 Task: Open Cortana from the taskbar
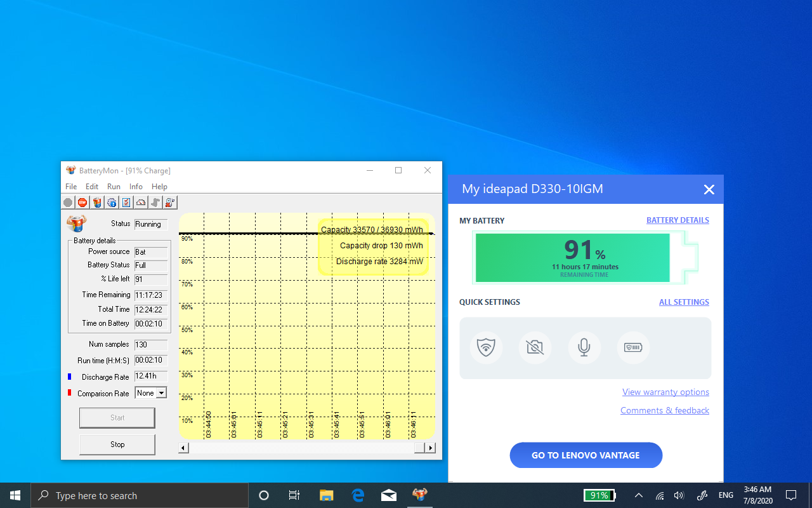[x=264, y=495]
